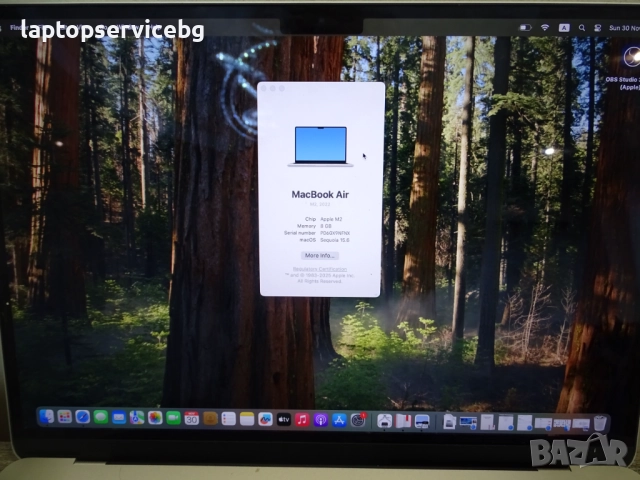Click the date 'Sun 30 Nov' in menu bar

(624, 28)
